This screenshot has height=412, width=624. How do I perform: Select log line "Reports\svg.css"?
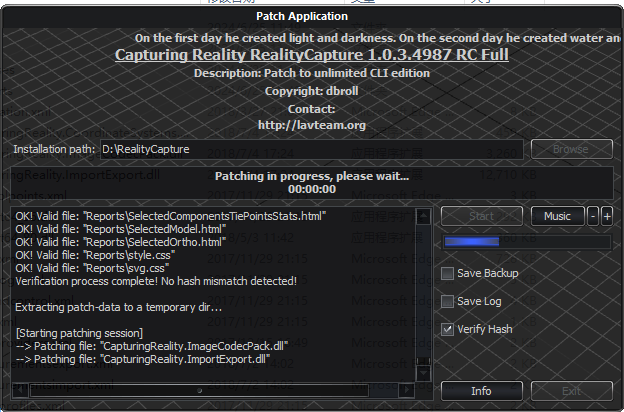92,268
